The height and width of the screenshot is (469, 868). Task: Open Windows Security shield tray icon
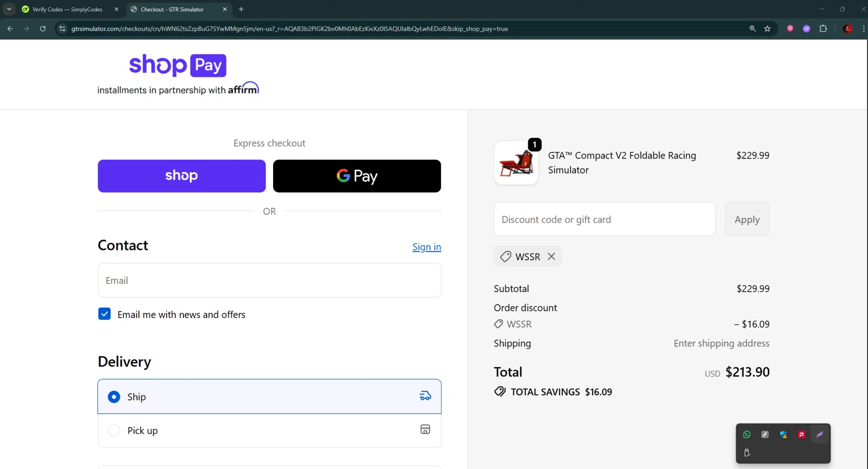point(784,434)
